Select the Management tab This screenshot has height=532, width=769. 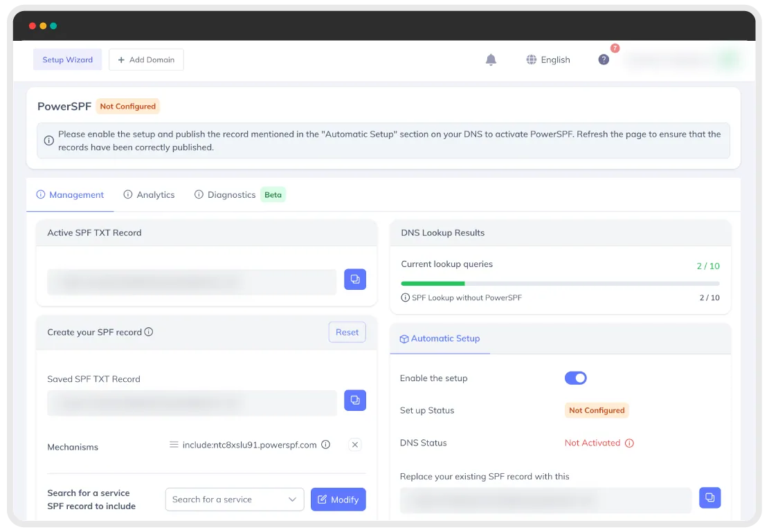point(70,194)
